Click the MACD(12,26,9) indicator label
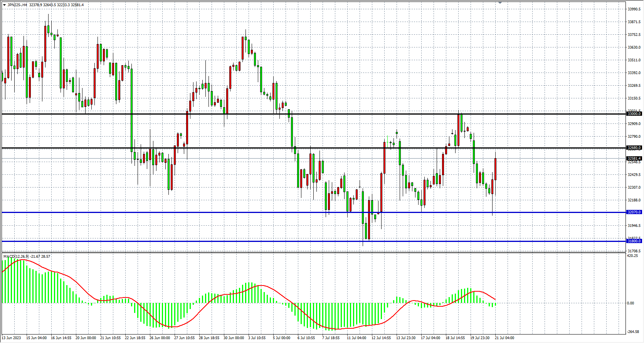644x343 pixels. (x=16, y=257)
